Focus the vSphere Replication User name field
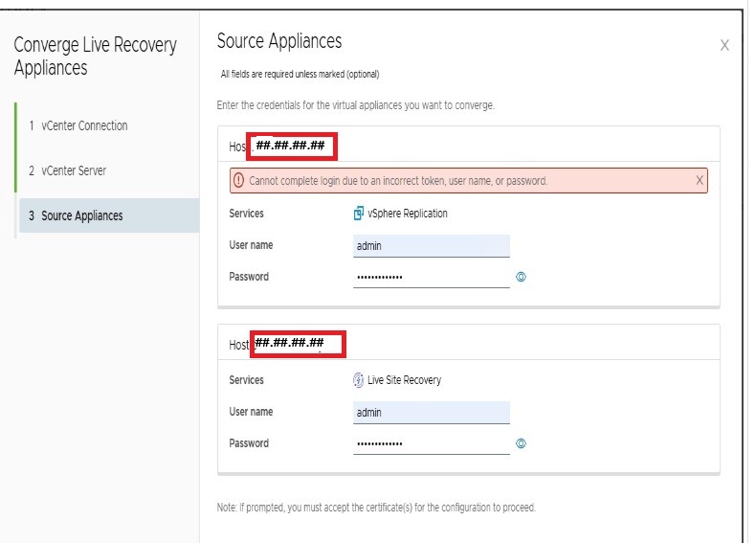 point(431,246)
